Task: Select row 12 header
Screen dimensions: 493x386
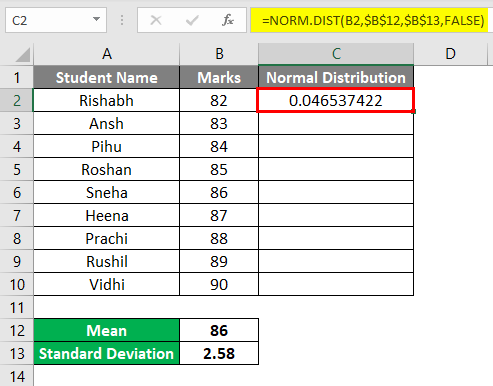Action: point(17,330)
